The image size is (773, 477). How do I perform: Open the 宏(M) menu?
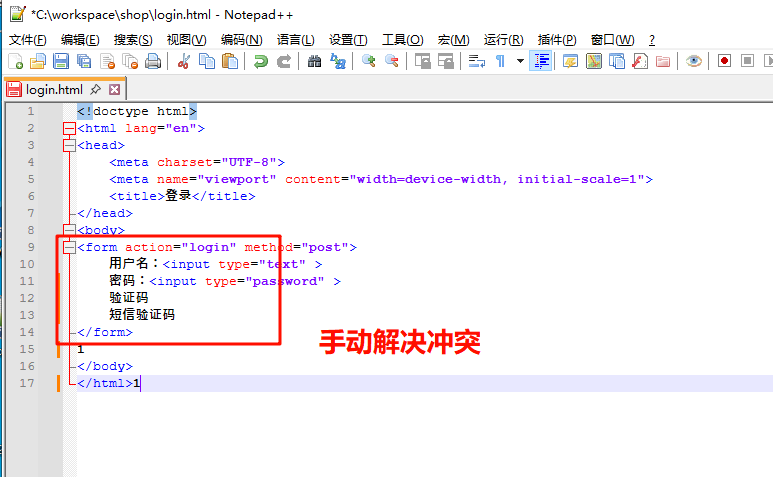(x=454, y=40)
